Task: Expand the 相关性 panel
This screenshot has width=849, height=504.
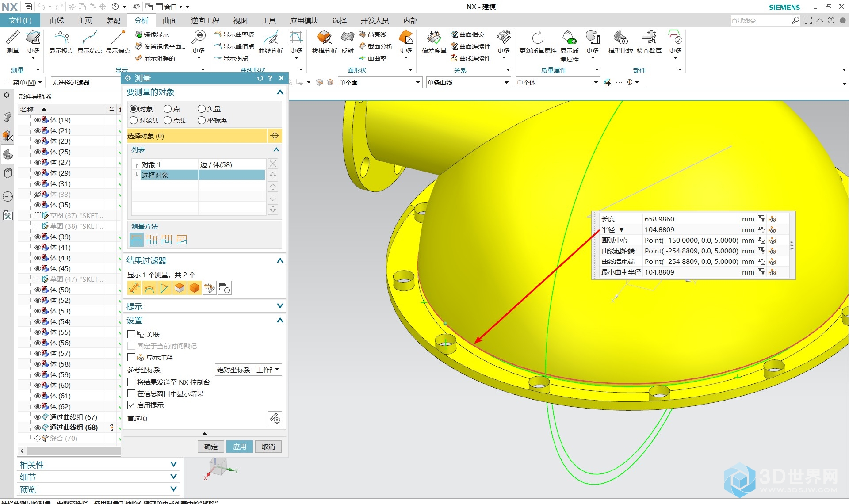Action: 174,464
